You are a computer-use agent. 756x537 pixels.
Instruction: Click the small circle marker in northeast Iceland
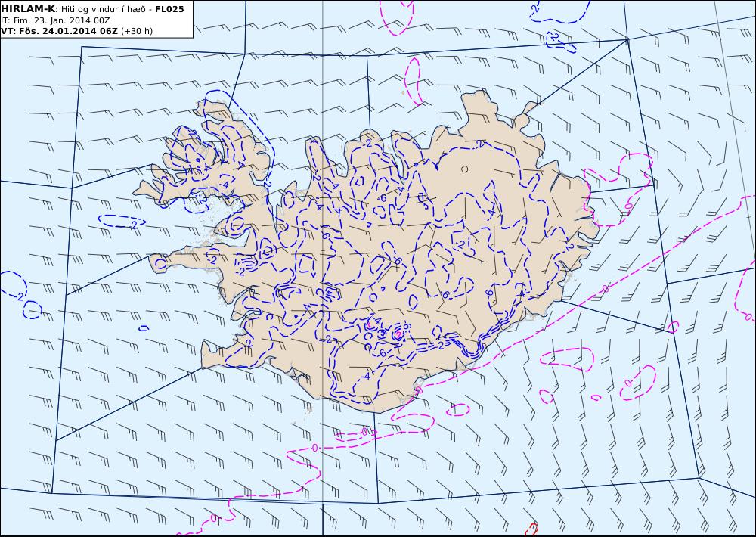click(464, 169)
